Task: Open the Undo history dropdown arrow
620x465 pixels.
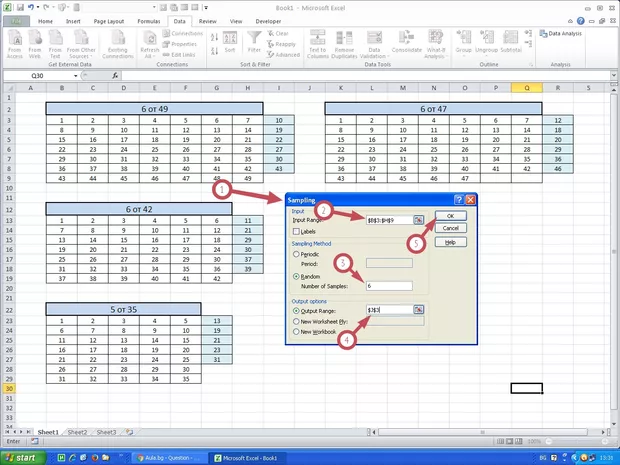Action: pos(38,8)
